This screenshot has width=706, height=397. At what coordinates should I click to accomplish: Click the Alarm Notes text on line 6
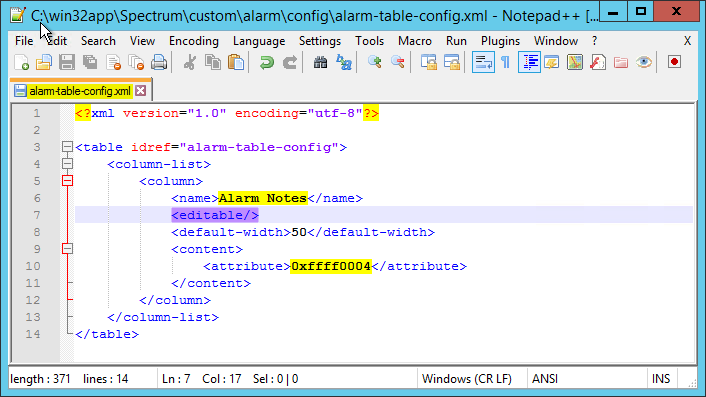(x=262, y=198)
